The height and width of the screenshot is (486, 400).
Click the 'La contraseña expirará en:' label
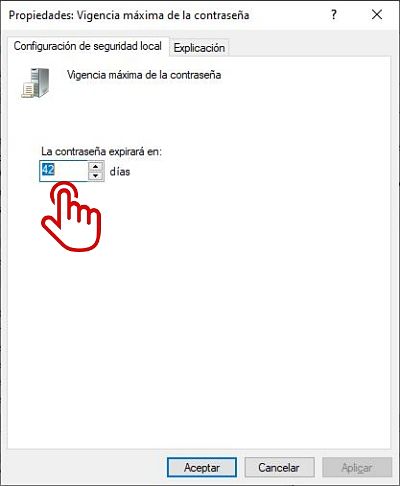(x=101, y=151)
